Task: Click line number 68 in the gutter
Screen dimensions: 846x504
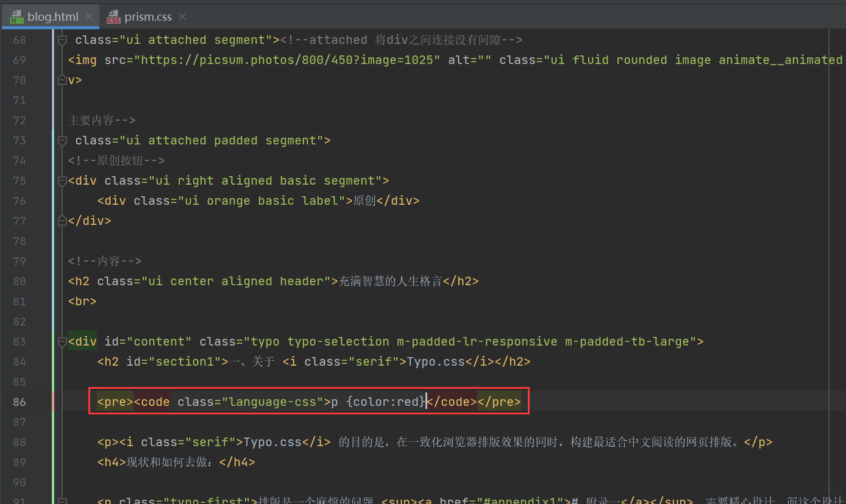Action: (20, 40)
